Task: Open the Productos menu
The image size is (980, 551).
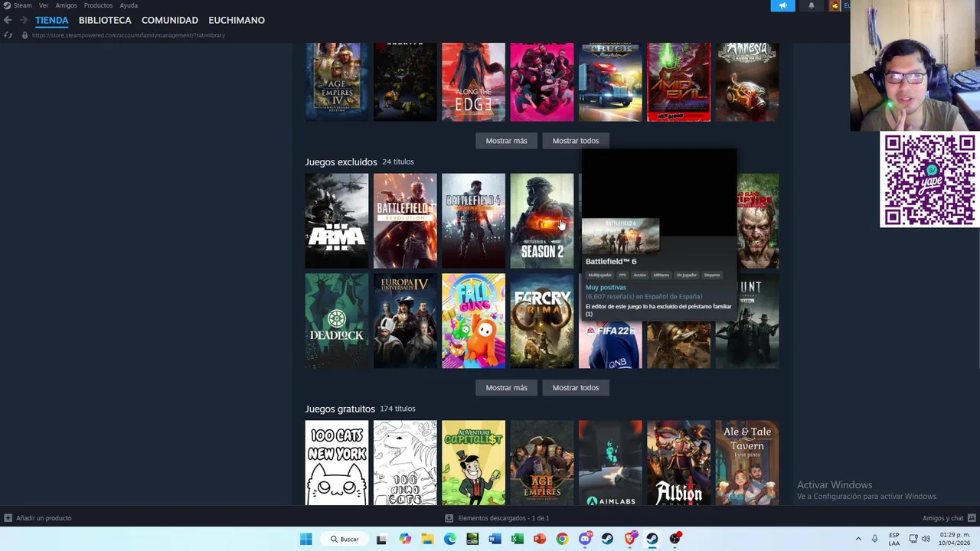Action: pos(98,5)
